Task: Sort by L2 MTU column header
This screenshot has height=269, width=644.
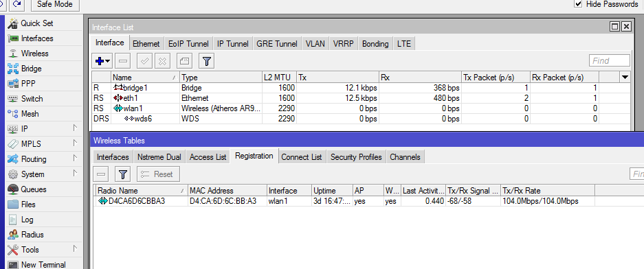Action: (x=279, y=77)
